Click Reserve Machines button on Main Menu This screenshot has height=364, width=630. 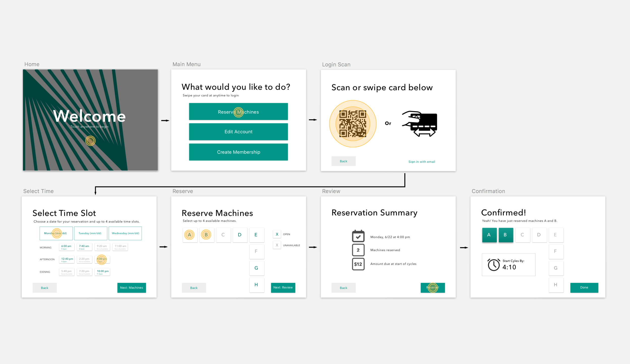tap(239, 112)
